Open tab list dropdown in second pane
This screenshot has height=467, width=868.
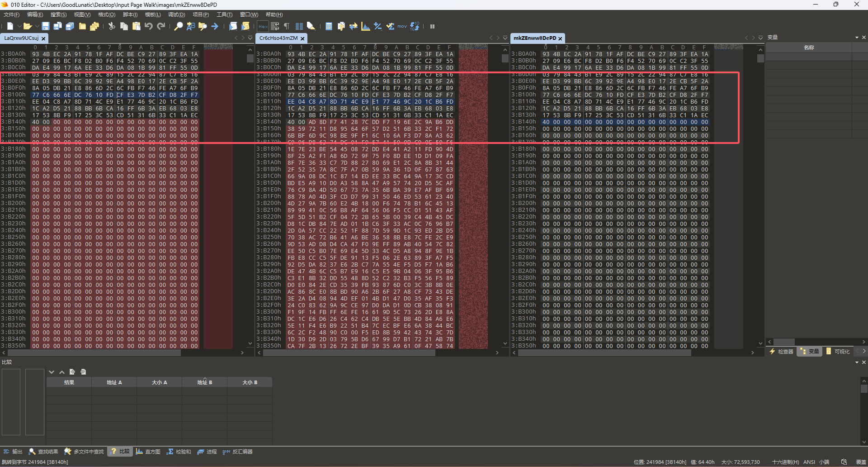point(505,38)
